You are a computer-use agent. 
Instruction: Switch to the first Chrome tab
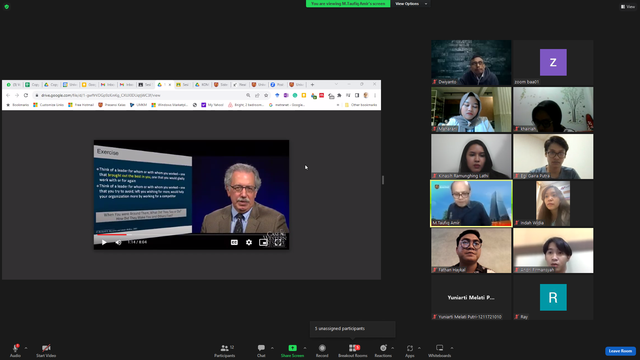[x=13, y=84]
